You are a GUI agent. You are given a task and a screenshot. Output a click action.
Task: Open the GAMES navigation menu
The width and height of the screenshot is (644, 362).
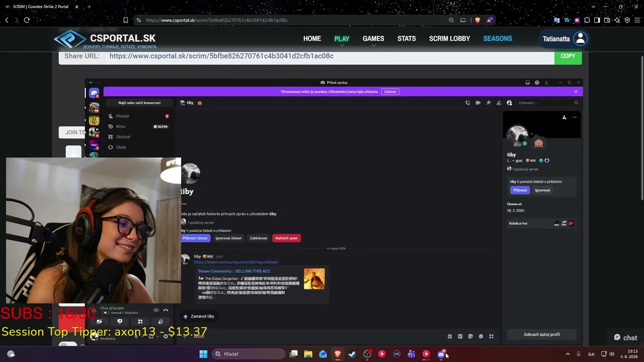pyautogui.click(x=373, y=39)
